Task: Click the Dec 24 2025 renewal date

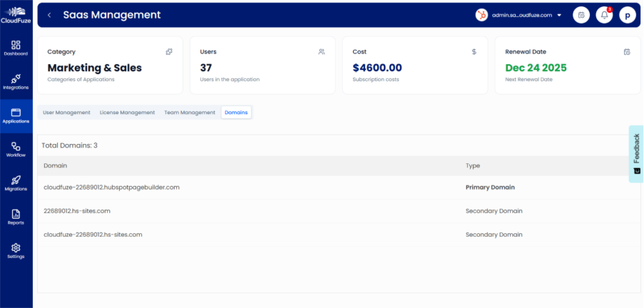Action: pos(536,68)
